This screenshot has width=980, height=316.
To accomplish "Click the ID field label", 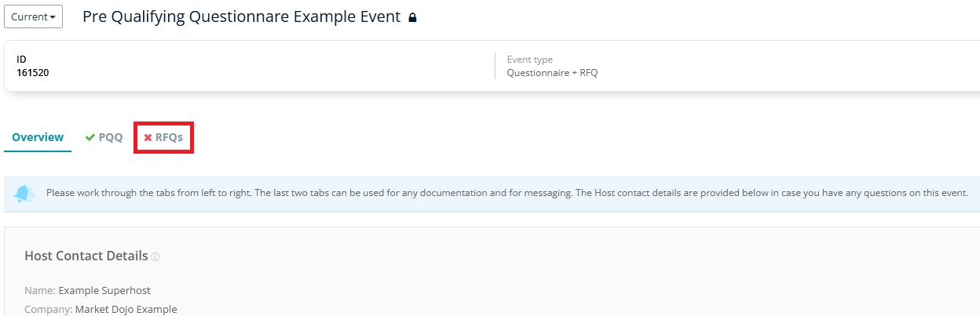I will click(x=21, y=60).
